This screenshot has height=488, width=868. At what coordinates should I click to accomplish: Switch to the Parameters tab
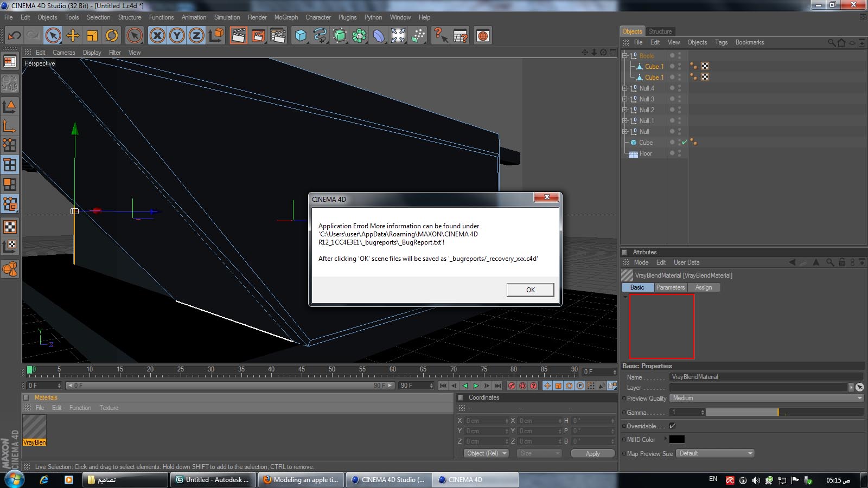pyautogui.click(x=670, y=287)
